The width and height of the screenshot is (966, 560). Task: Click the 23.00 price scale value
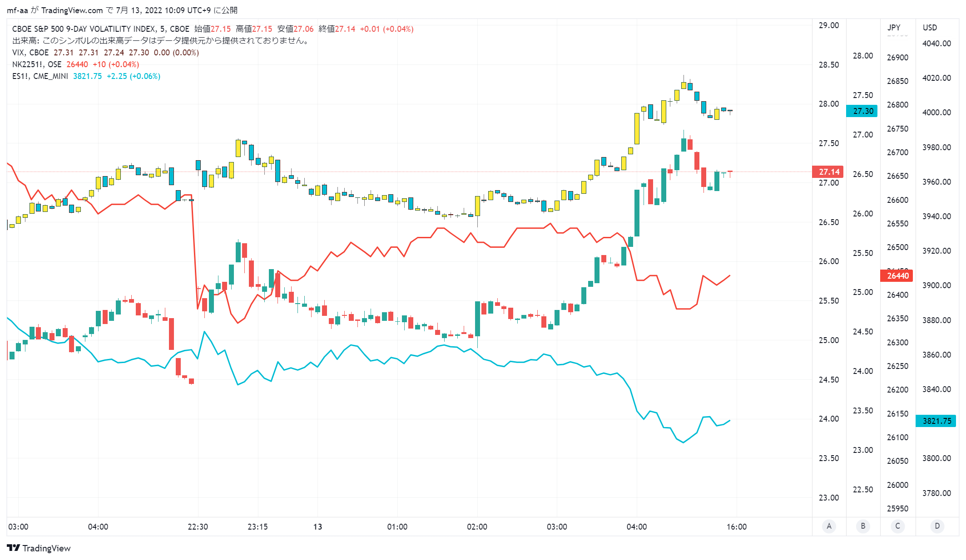(x=828, y=498)
